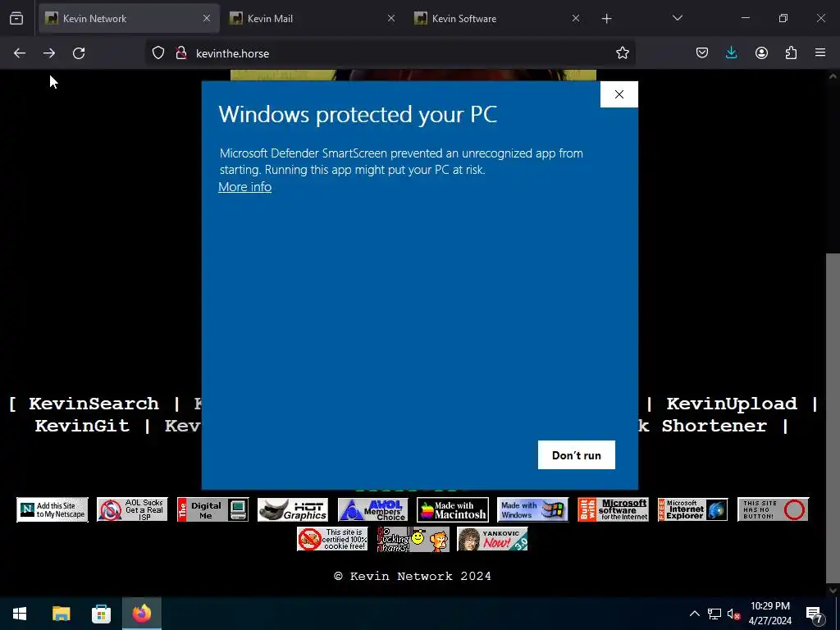Bookmark this page with star icon
This screenshot has width=840, height=630.
622,53
